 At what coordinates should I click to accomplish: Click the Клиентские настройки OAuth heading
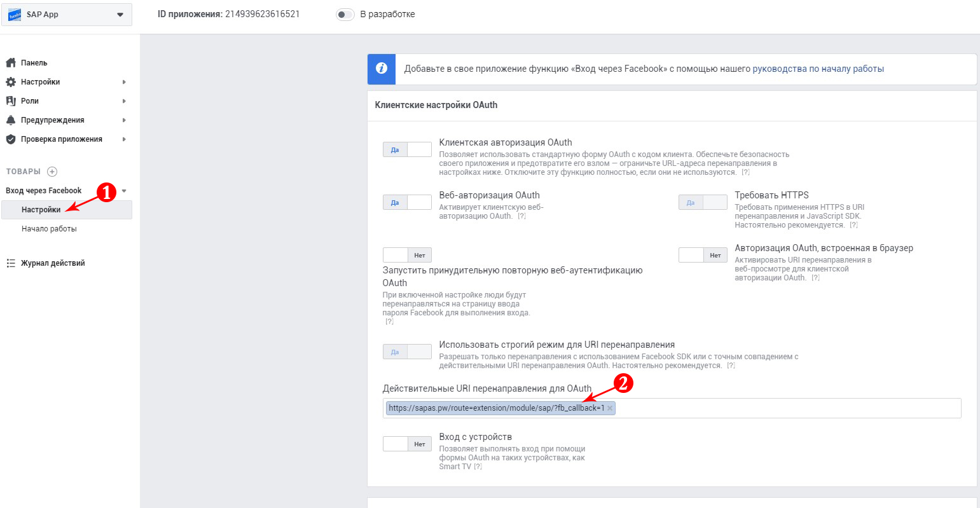pos(436,105)
